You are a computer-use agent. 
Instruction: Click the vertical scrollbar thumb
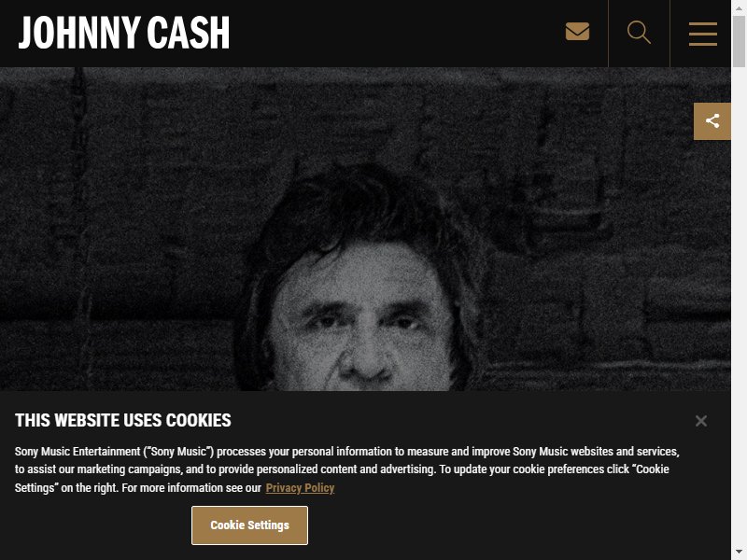(x=739, y=41)
